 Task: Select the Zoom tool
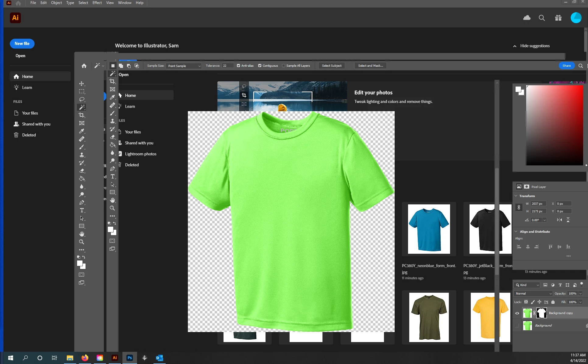tap(82, 242)
